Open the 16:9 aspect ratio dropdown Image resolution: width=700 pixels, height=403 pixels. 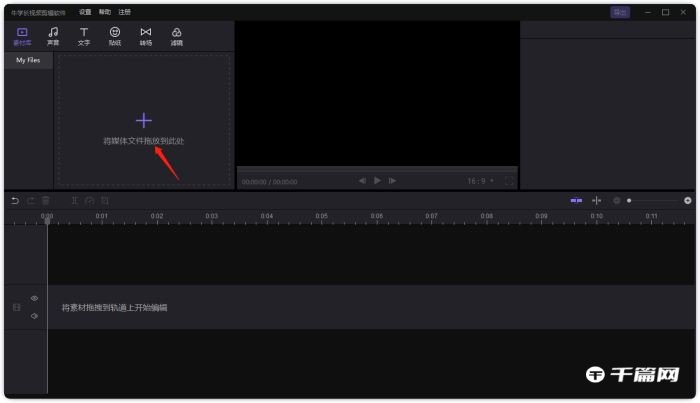[x=480, y=181]
